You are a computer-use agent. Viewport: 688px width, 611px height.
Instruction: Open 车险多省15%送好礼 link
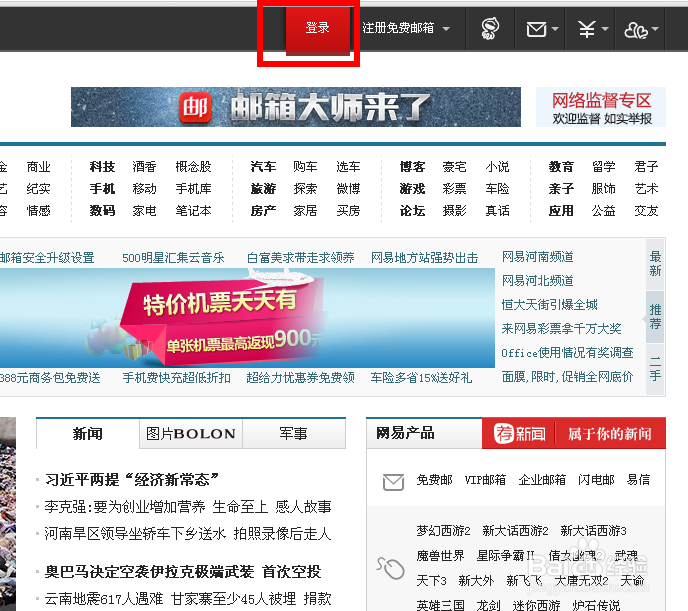click(x=421, y=378)
